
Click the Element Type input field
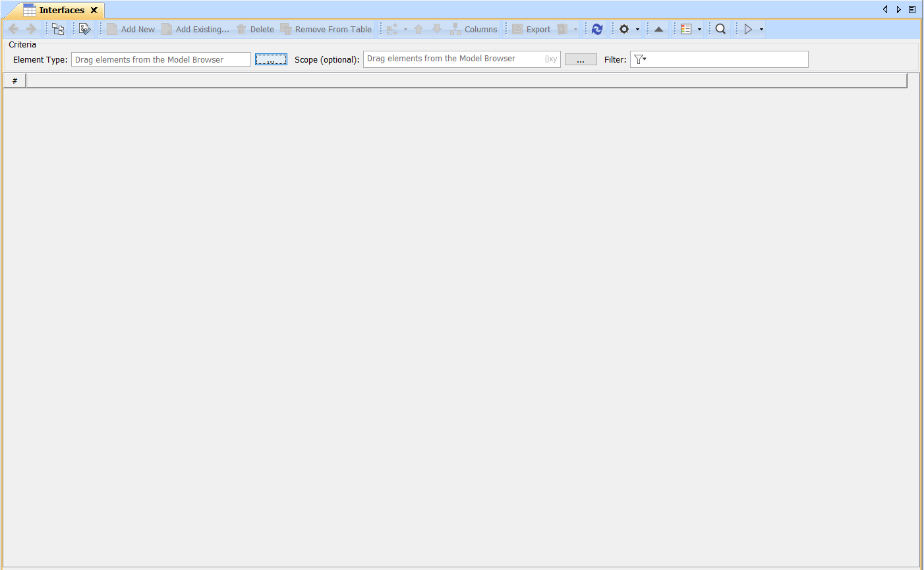(x=161, y=59)
